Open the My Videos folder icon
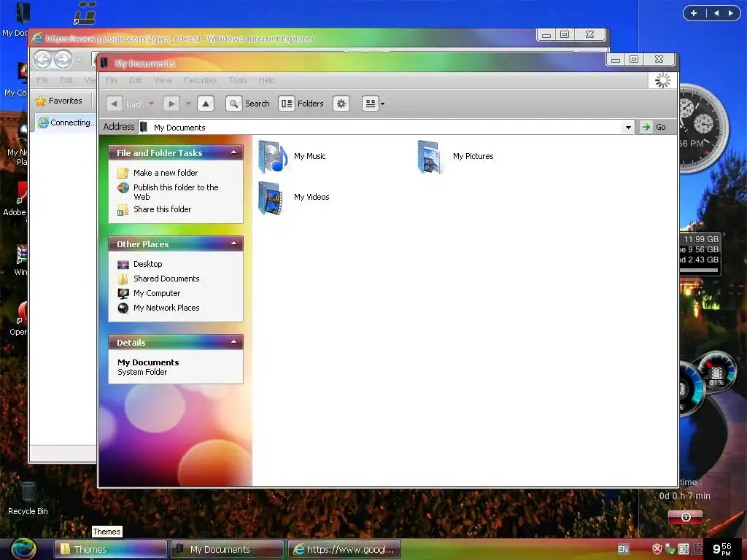Image resolution: width=747 pixels, height=560 pixels. [271, 198]
